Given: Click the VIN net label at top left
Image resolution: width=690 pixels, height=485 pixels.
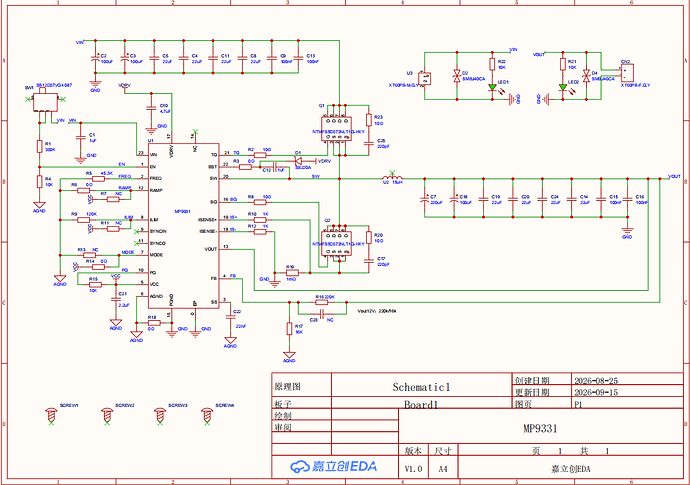Looking at the screenshot, I should (x=80, y=43).
